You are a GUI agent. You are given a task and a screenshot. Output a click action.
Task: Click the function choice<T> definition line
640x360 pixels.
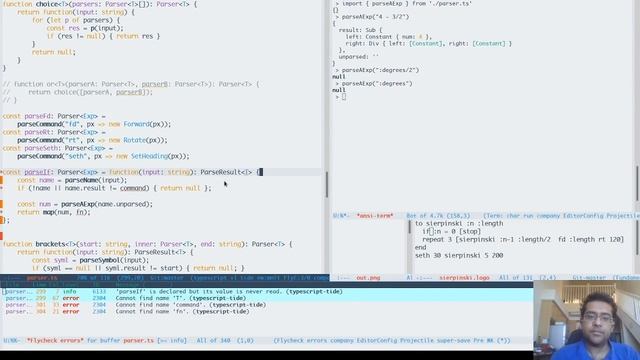100,4
